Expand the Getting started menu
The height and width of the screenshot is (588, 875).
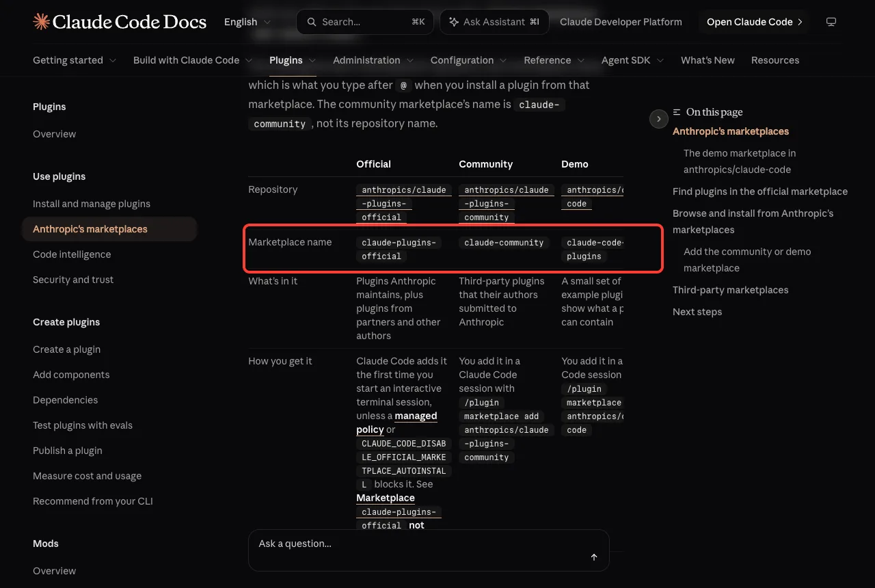tap(75, 60)
